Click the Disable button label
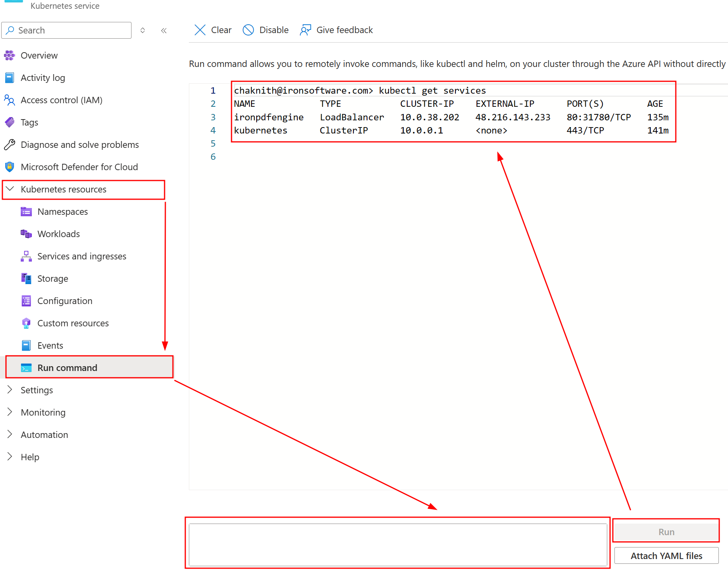Image resolution: width=728 pixels, height=571 pixels. pos(274,30)
